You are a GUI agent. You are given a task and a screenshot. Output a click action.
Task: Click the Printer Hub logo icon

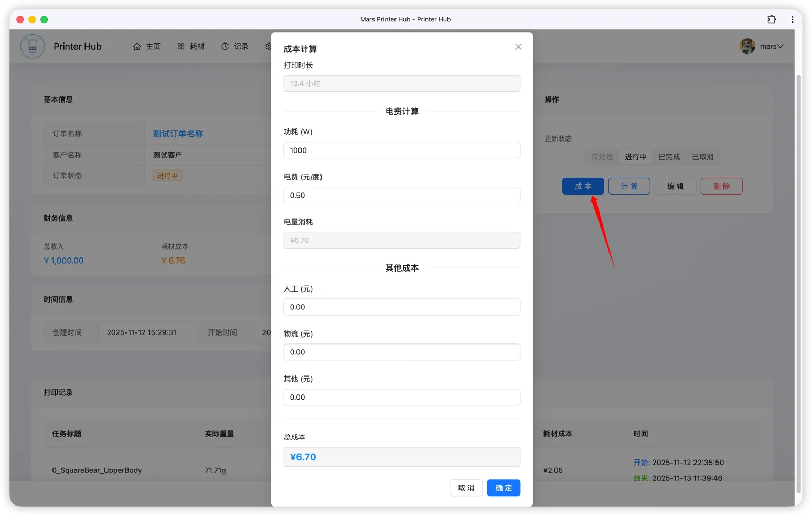click(x=33, y=46)
